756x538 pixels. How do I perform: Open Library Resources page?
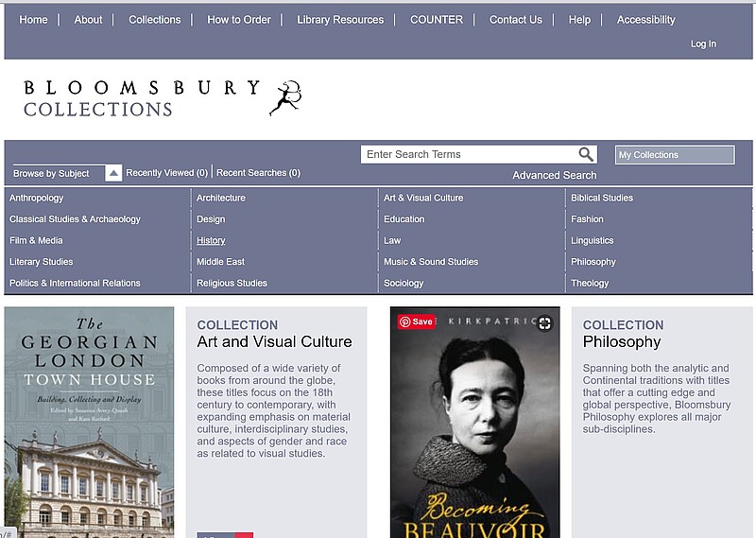coord(340,20)
